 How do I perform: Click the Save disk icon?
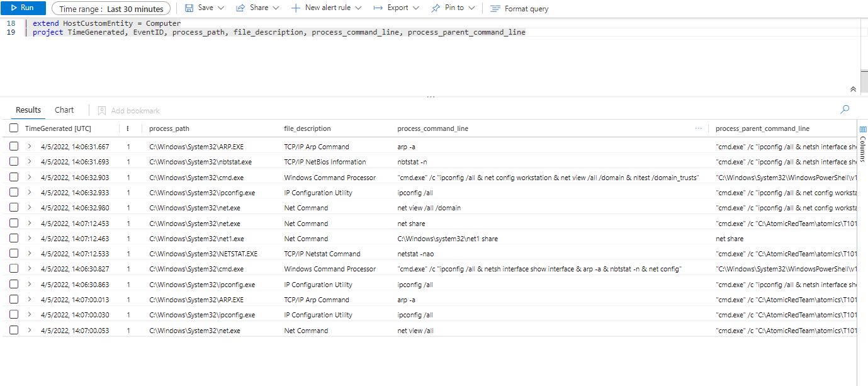pos(189,8)
